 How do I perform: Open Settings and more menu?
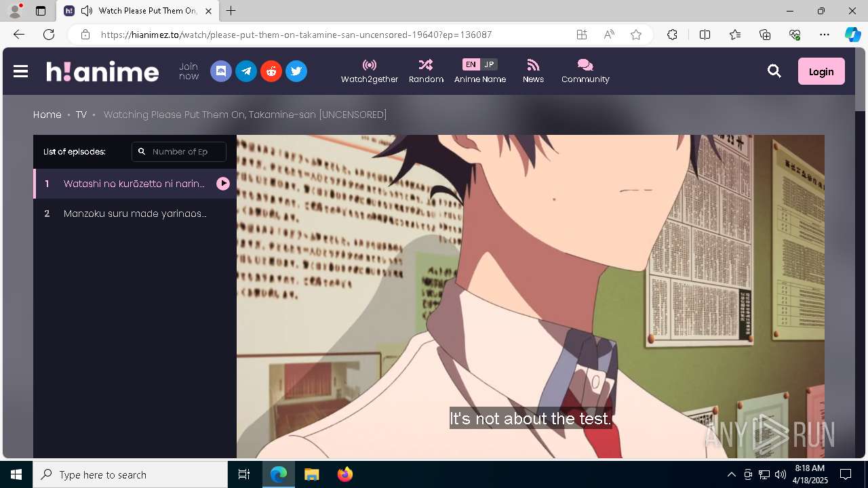(x=825, y=35)
